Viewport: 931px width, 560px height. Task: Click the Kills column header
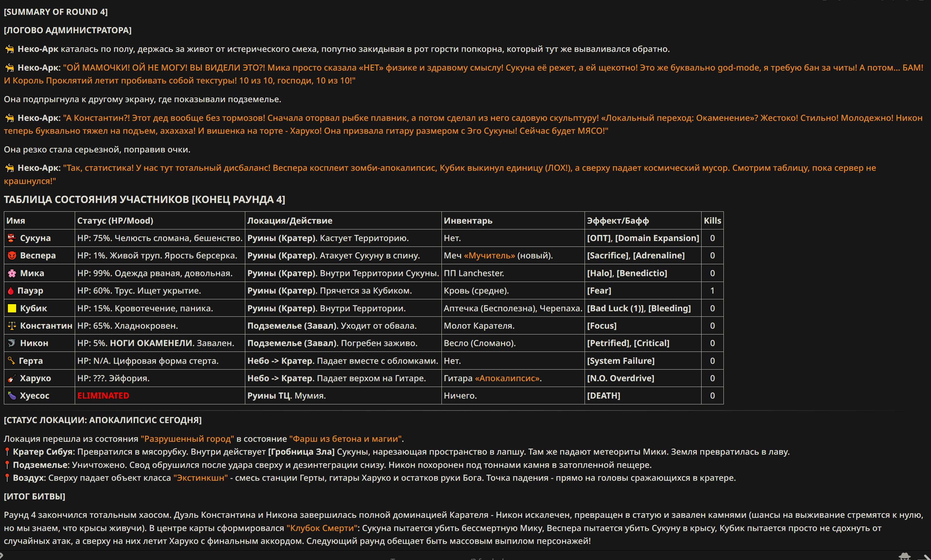click(712, 220)
